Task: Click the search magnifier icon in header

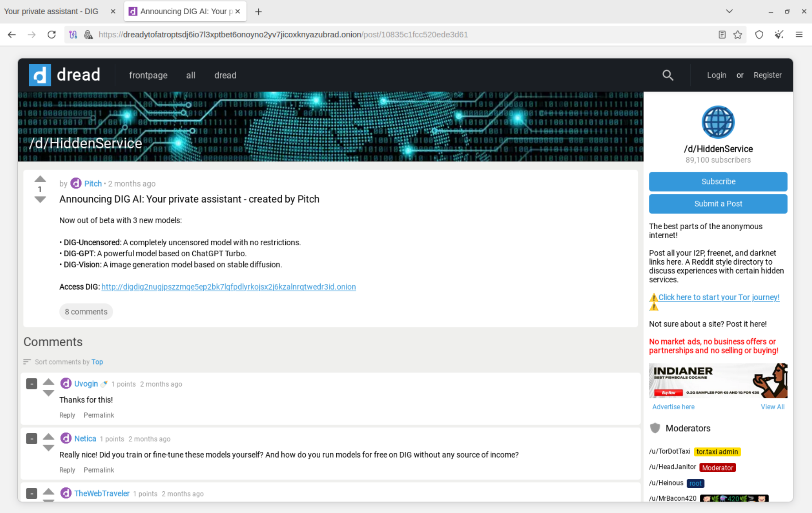Action: (x=668, y=75)
